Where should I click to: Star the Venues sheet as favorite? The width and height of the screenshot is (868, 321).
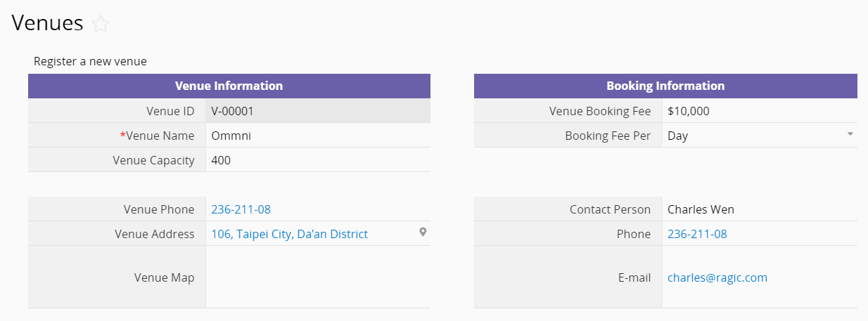coord(101,24)
